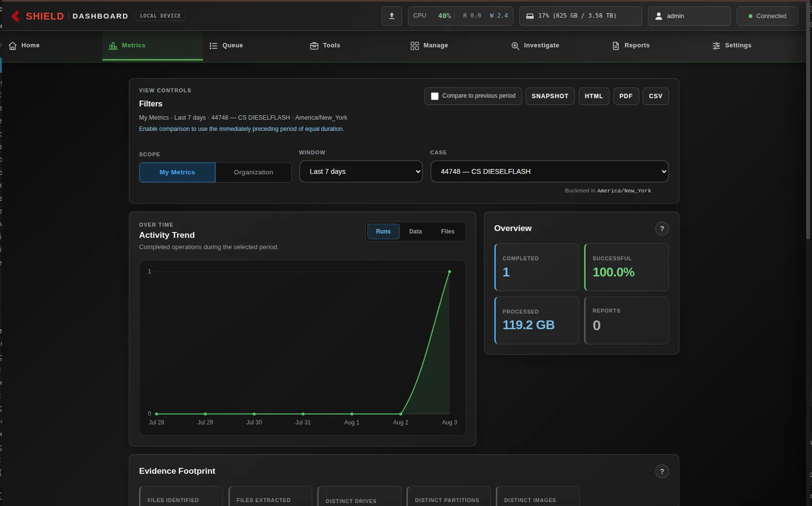The image size is (812, 506).
Task: Export metrics as CSV
Action: (655, 96)
